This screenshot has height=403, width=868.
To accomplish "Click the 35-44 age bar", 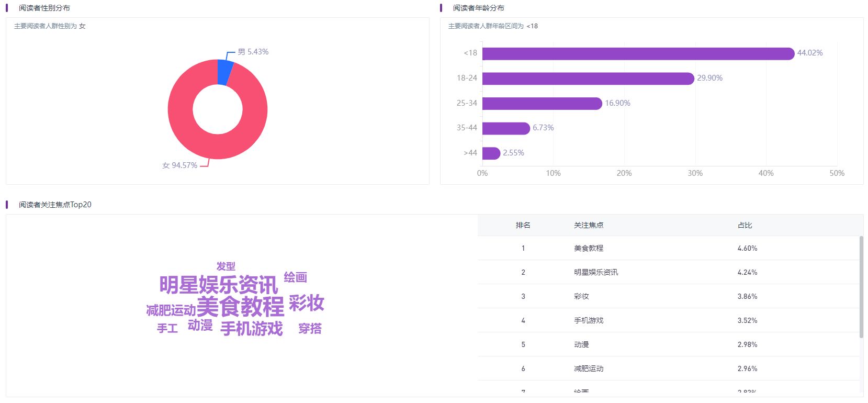I will click(x=505, y=128).
